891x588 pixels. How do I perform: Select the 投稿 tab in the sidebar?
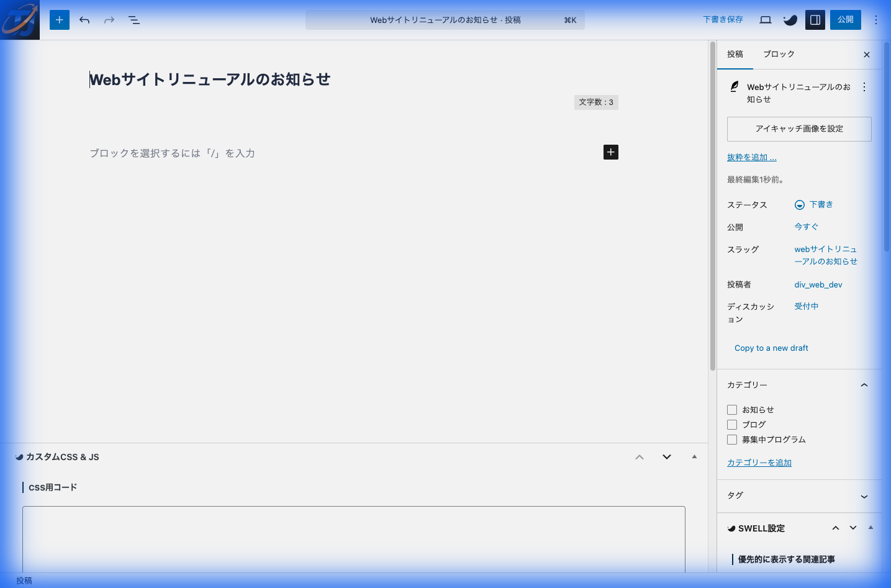(735, 54)
